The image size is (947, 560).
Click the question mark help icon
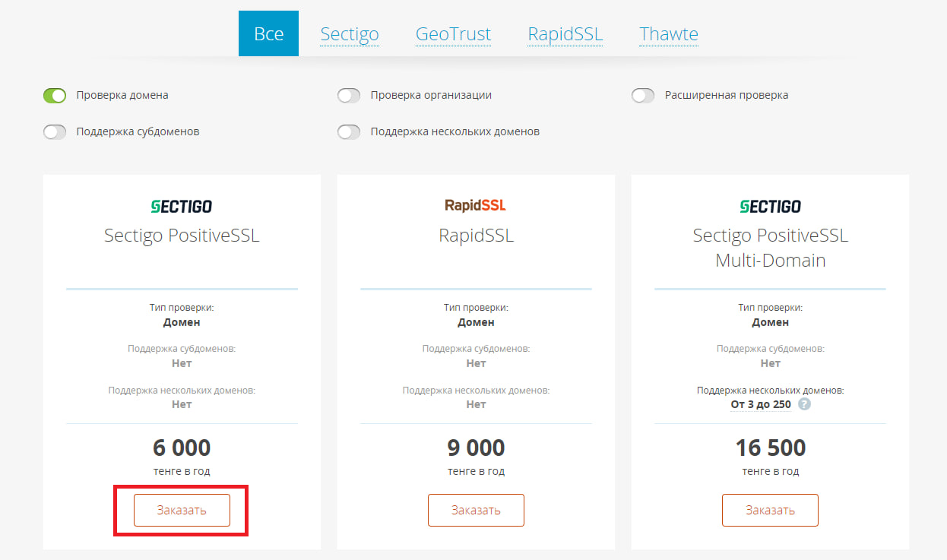tap(805, 404)
